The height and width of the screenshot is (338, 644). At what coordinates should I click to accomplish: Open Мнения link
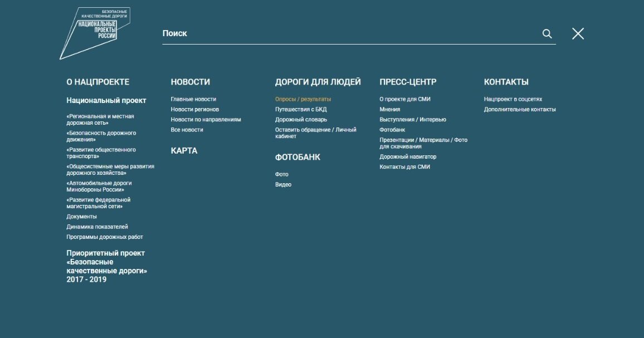tap(389, 109)
